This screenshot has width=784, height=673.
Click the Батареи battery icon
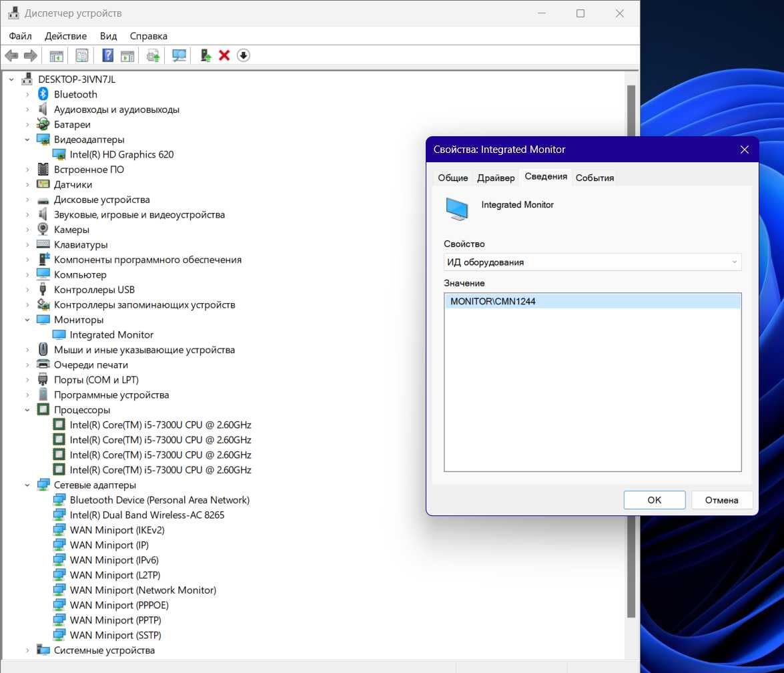(43, 124)
